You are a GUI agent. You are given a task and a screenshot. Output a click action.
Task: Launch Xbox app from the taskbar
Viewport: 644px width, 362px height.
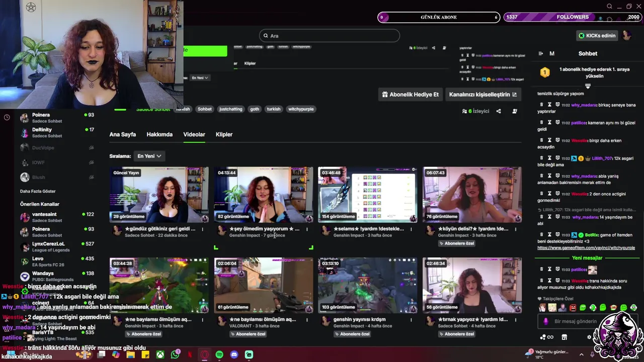pos(160,354)
